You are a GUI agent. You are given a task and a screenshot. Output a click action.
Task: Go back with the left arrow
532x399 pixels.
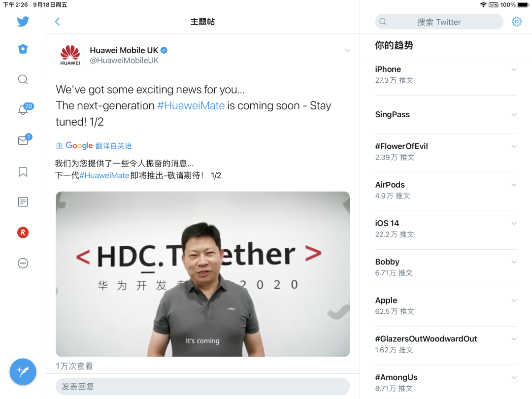click(58, 22)
